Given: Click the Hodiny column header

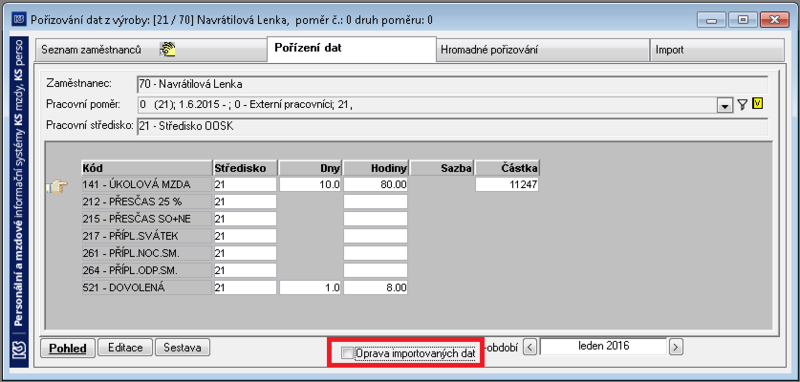Looking at the screenshot, I should [376, 168].
